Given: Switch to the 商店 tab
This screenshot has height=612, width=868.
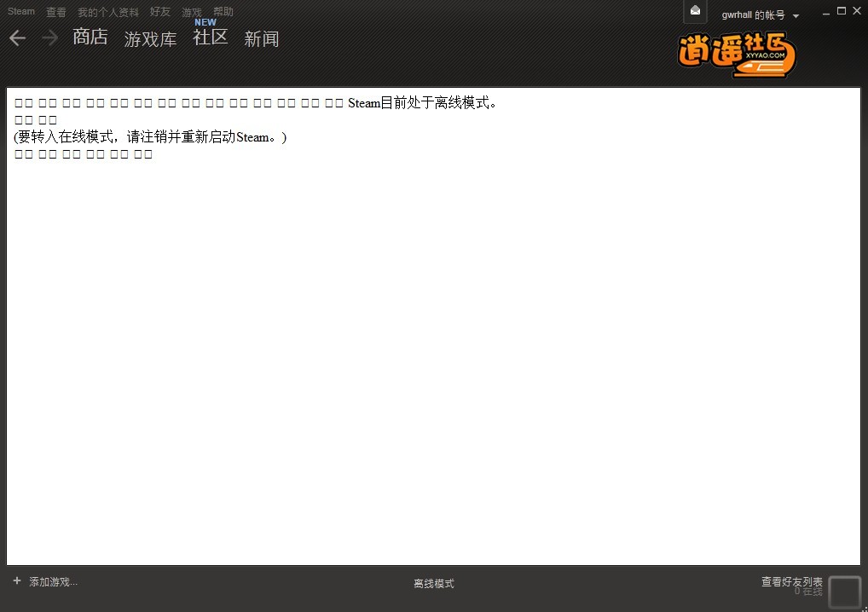Looking at the screenshot, I should (x=90, y=38).
